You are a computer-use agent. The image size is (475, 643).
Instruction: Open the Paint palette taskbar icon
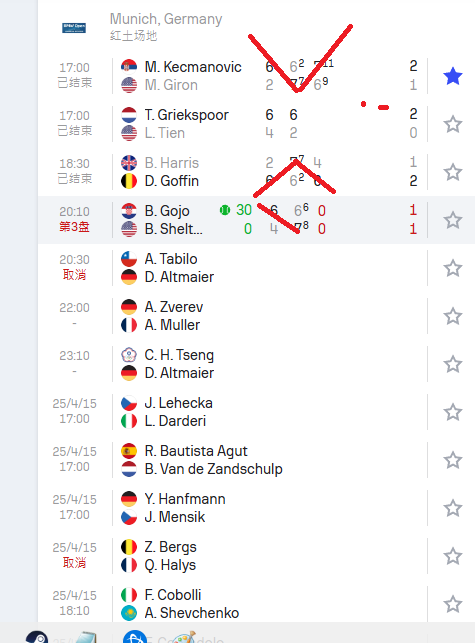tap(183, 637)
